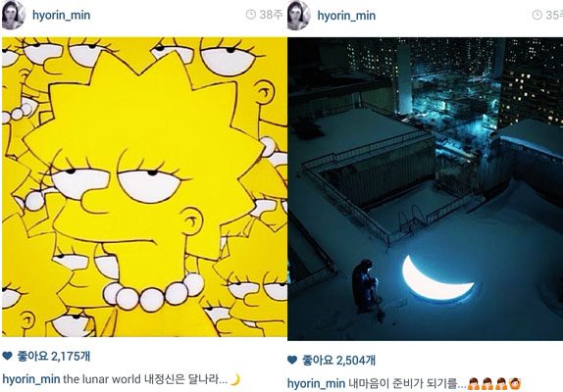Viewport: 563px width, 392px height.
Task: Open the rooftop crescent moon photo
Action: pos(425,188)
